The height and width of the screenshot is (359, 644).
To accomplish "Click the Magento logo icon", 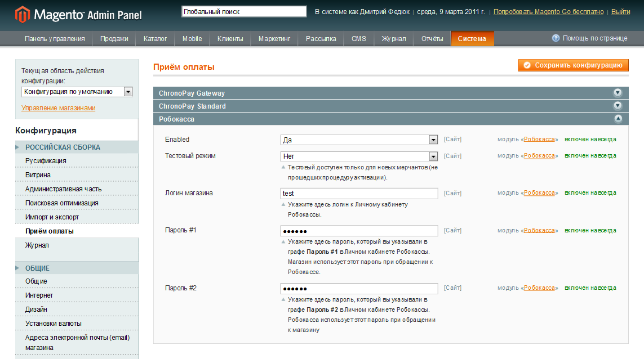I will tap(23, 15).
